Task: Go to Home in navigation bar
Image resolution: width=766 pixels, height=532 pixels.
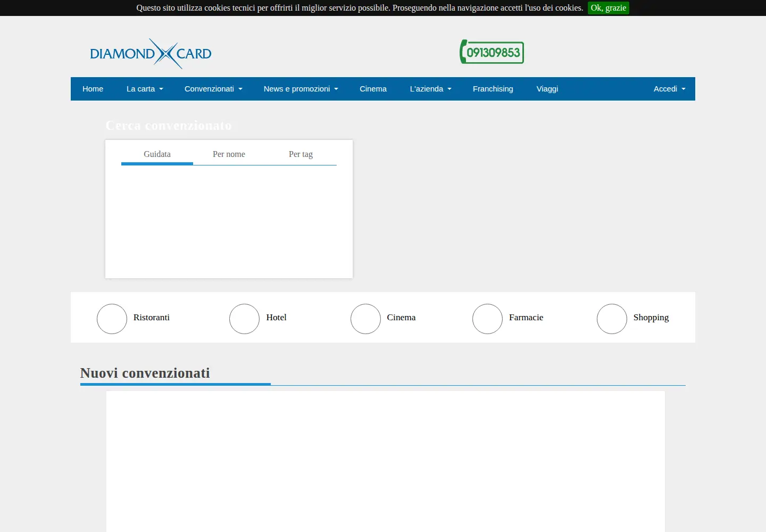Action: [x=93, y=89]
